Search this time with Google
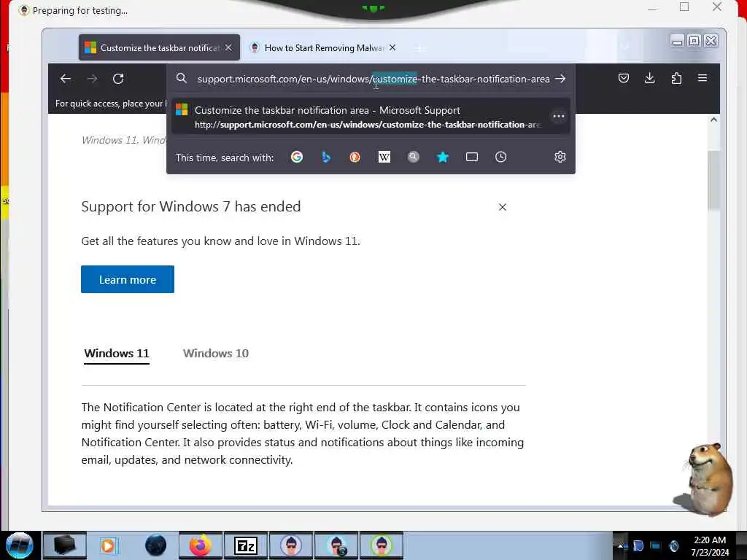The width and height of the screenshot is (747, 560). point(297,157)
